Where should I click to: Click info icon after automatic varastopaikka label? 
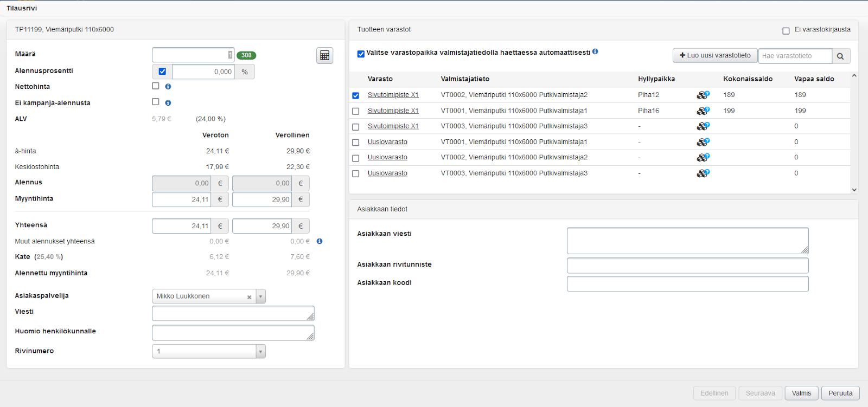595,52
